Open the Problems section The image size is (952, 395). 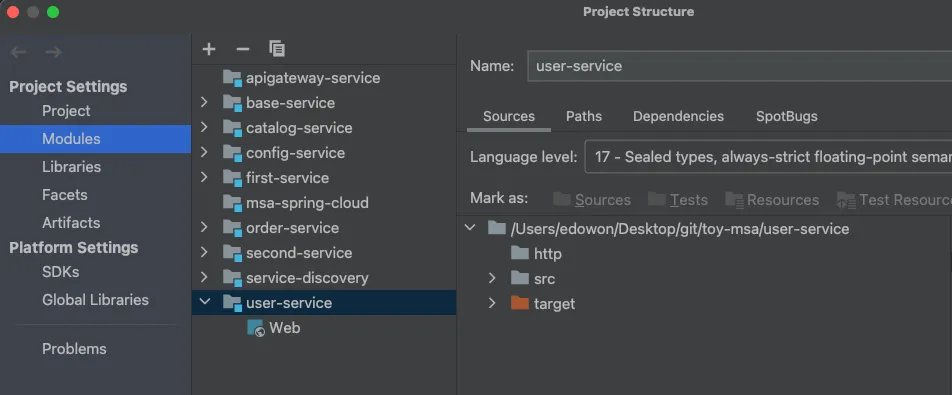tap(74, 349)
